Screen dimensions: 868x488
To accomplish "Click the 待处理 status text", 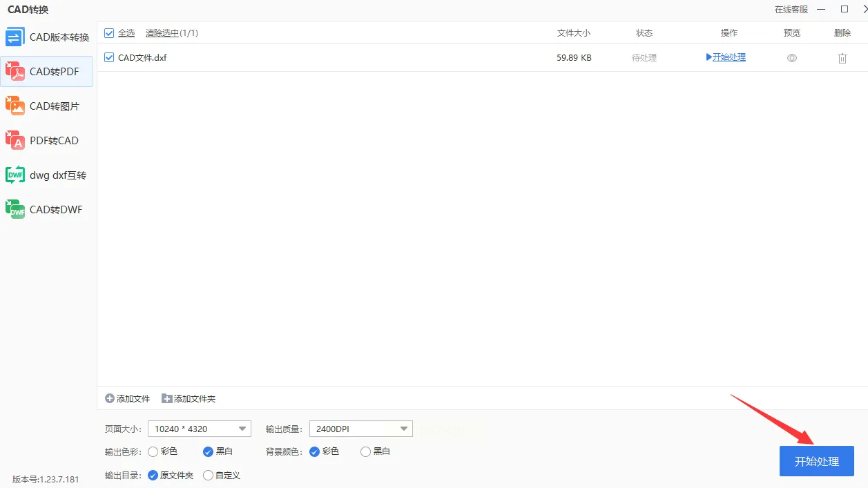I will 644,58.
